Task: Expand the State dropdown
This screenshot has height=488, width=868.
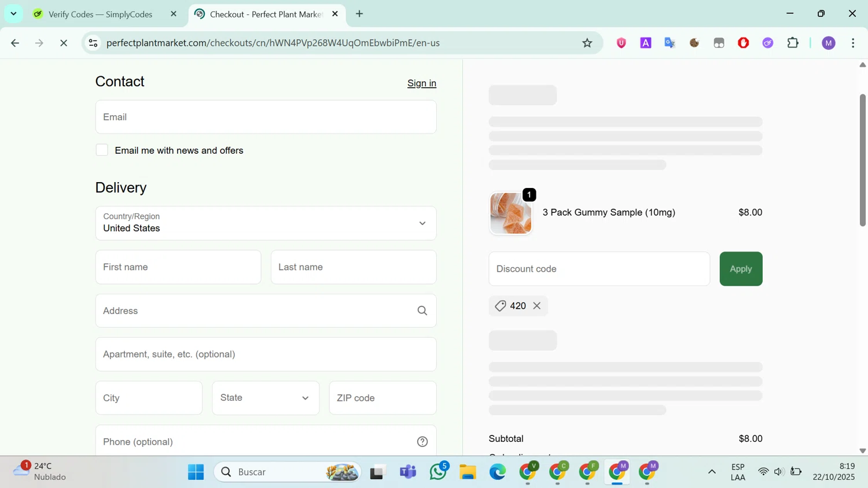Action: [x=266, y=398]
